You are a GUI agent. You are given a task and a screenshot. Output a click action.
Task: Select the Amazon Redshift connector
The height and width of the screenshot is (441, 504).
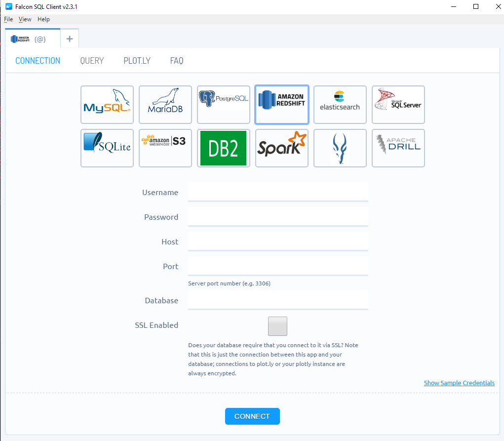click(x=281, y=105)
